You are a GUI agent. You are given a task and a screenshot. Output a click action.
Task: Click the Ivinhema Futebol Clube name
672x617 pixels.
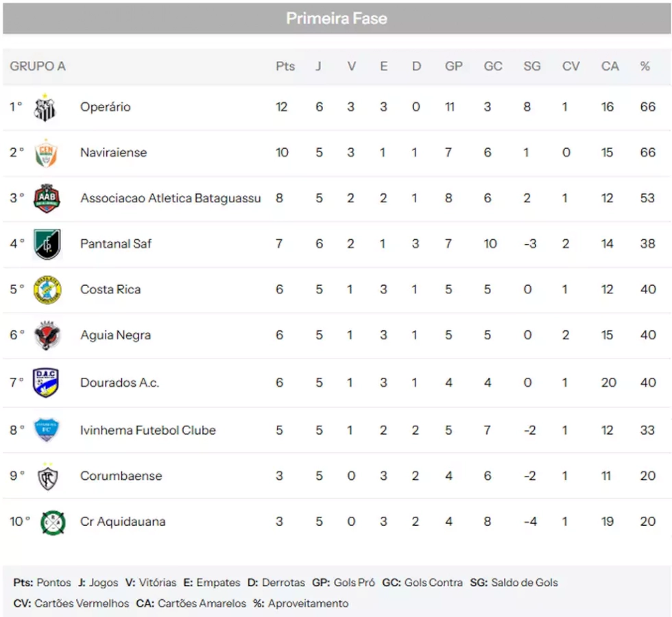[148, 431]
